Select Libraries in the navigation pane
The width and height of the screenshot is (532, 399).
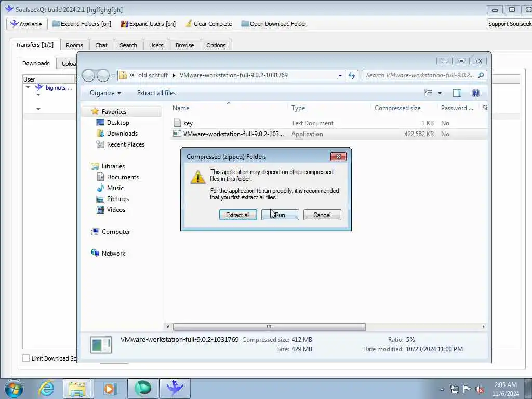pyautogui.click(x=113, y=166)
